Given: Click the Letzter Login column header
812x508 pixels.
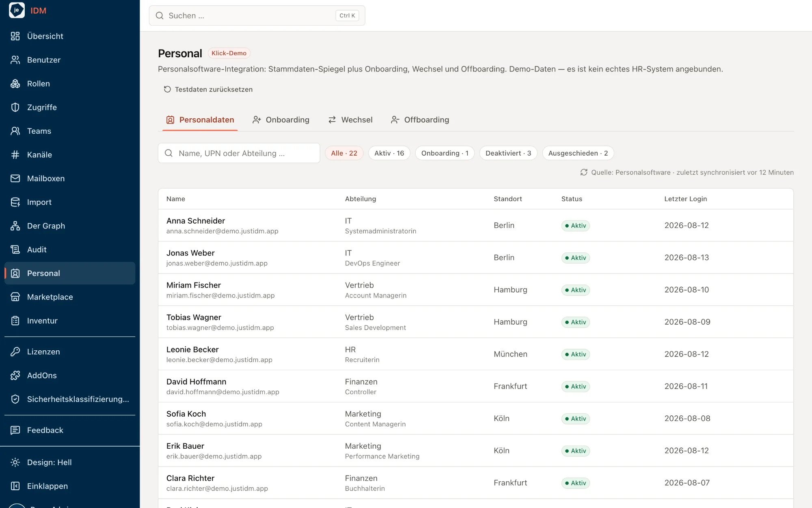Looking at the screenshot, I should coord(685,199).
